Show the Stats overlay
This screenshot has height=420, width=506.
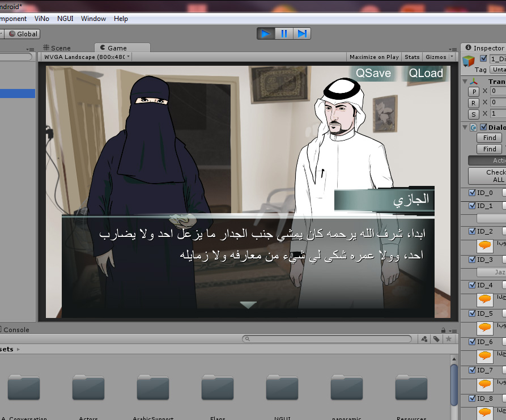(x=412, y=57)
